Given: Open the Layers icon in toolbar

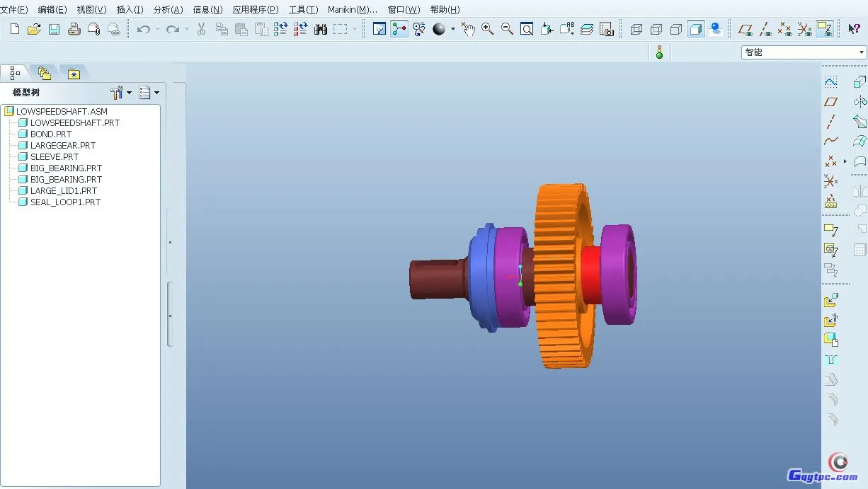Looking at the screenshot, I should (x=586, y=29).
